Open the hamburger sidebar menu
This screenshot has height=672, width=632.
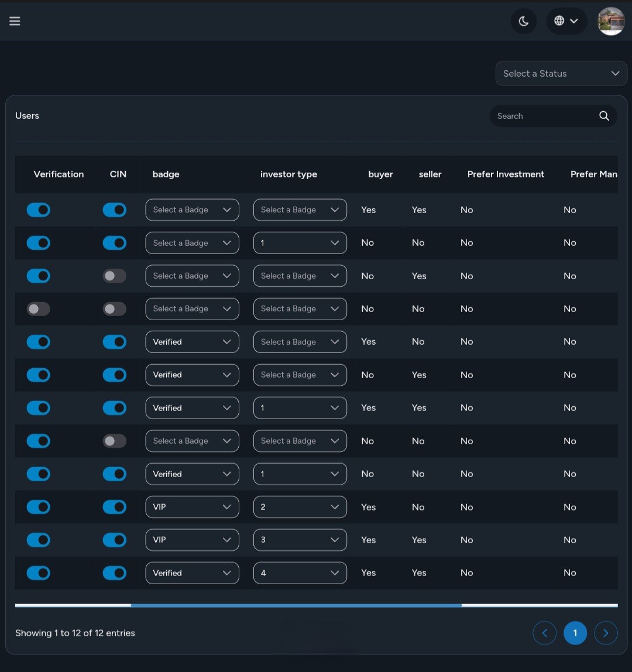point(15,21)
